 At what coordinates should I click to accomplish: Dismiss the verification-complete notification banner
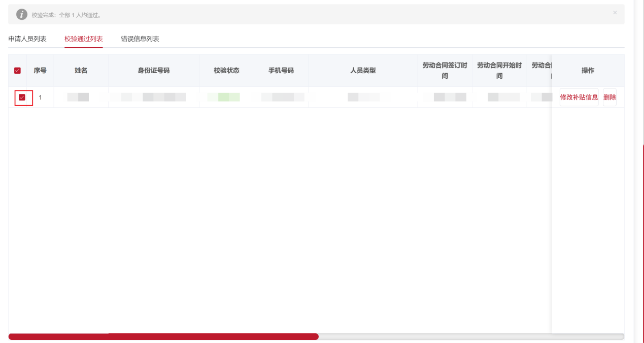point(615,13)
